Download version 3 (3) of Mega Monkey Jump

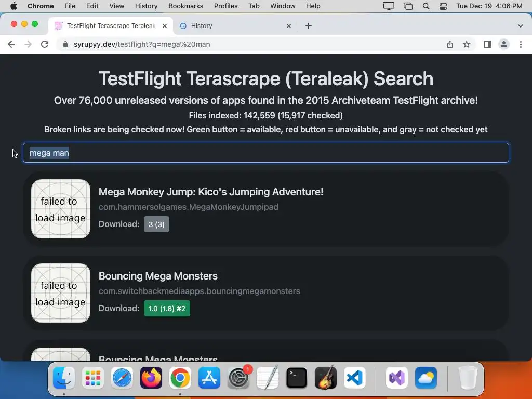coord(156,224)
